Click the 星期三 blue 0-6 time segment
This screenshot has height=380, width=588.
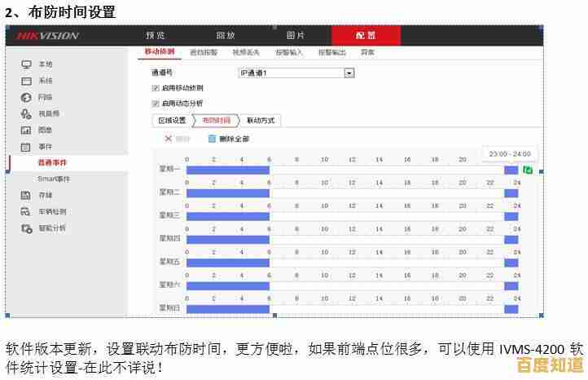pos(227,216)
